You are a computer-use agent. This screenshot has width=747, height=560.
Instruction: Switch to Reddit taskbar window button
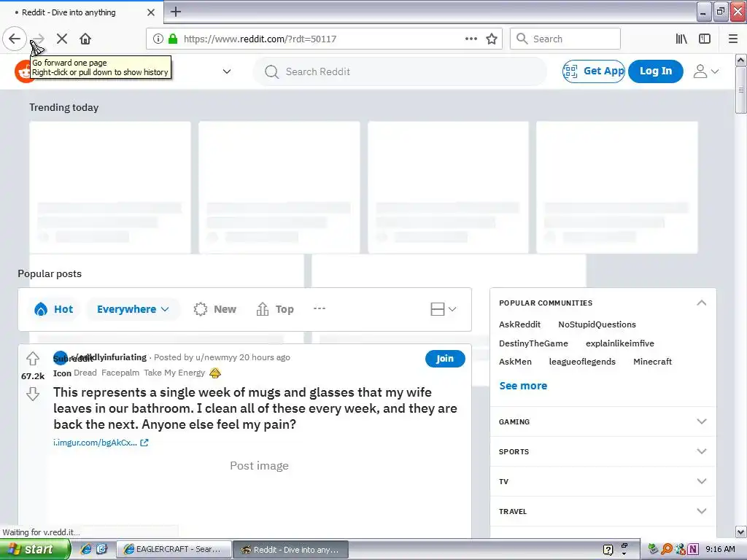pos(290,550)
